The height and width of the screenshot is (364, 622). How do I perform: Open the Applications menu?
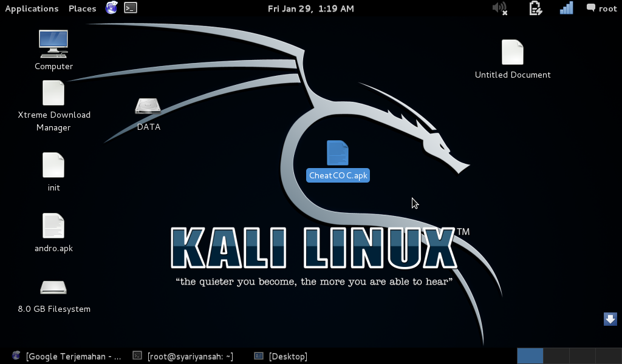[32, 8]
